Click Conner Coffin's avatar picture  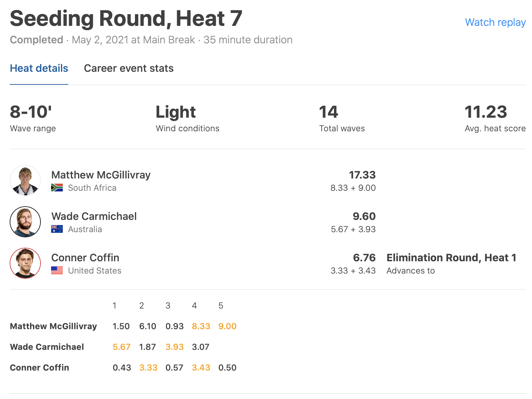click(x=25, y=263)
